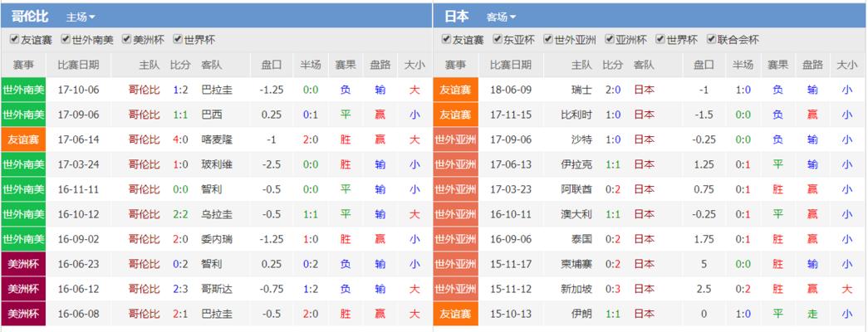
Task: Click home team 柬埔寨
Action: (x=576, y=264)
